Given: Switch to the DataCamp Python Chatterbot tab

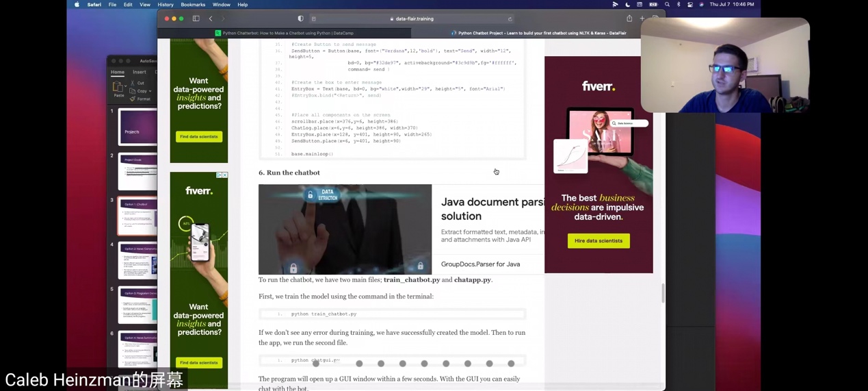Looking at the screenshot, I should 287,33.
